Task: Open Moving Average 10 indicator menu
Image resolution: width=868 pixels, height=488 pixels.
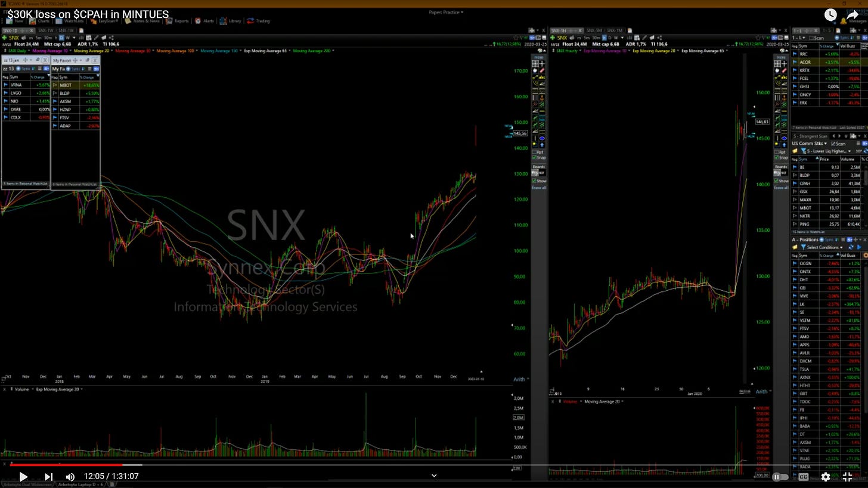Action: click(52, 51)
